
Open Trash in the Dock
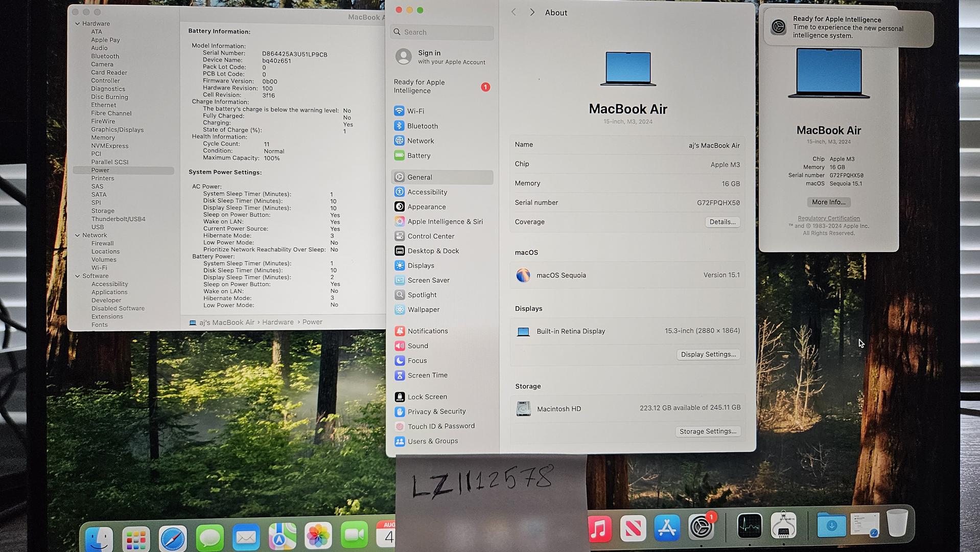897,522
